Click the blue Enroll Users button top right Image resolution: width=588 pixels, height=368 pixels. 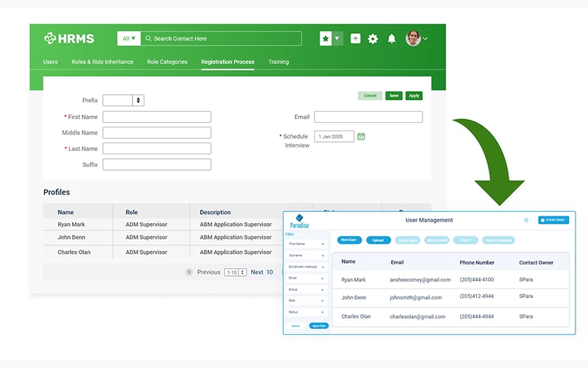click(x=553, y=220)
